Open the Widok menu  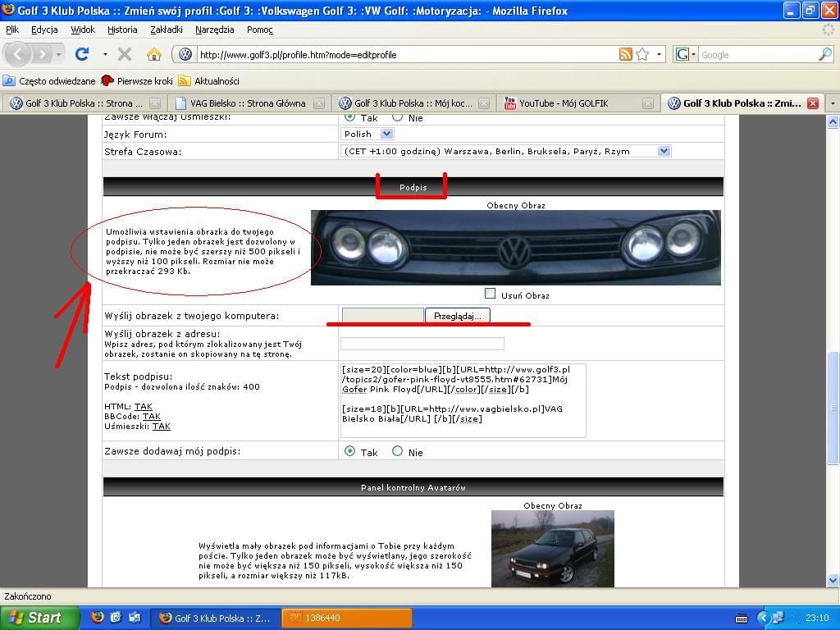[83, 30]
